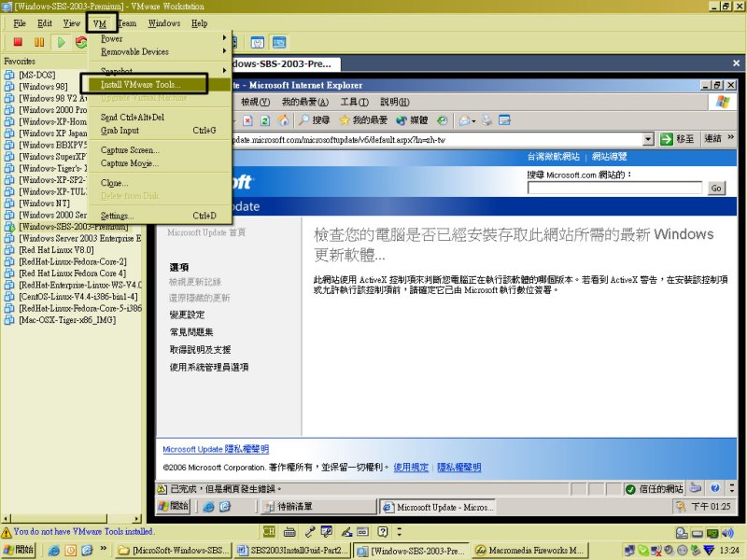The height and width of the screenshot is (560, 747).
Task: Click the green 移至 Go button beside address bar
Action: coord(677,139)
